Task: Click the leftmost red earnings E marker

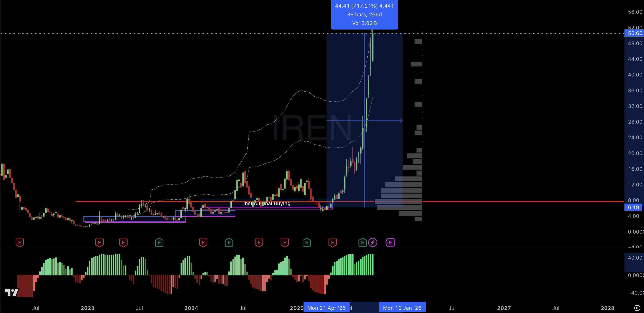Action: point(20,242)
